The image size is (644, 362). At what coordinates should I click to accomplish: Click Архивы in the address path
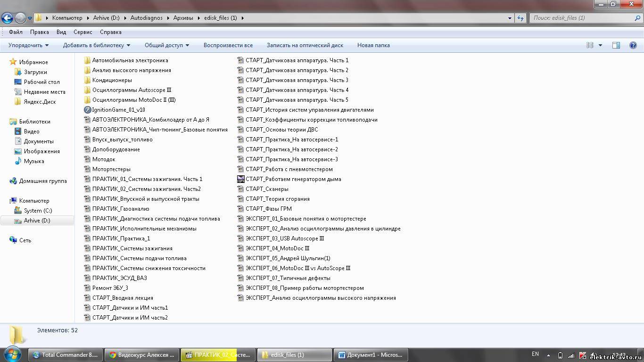(x=183, y=18)
